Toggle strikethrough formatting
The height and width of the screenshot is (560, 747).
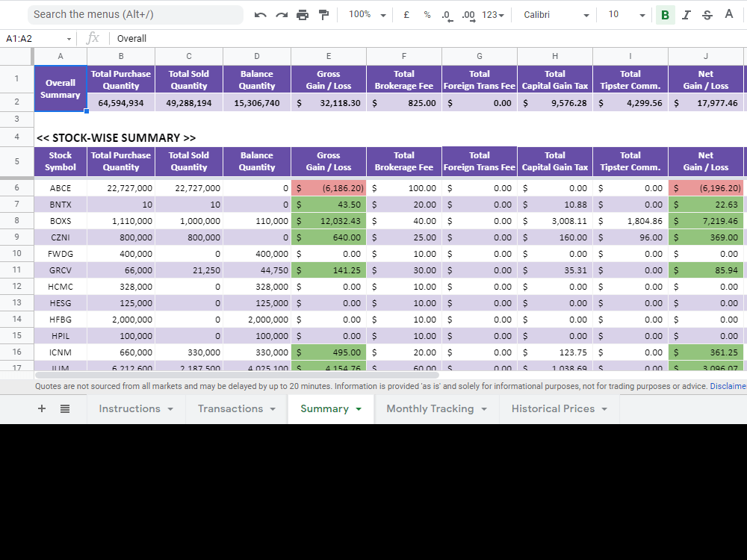point(706,14)
